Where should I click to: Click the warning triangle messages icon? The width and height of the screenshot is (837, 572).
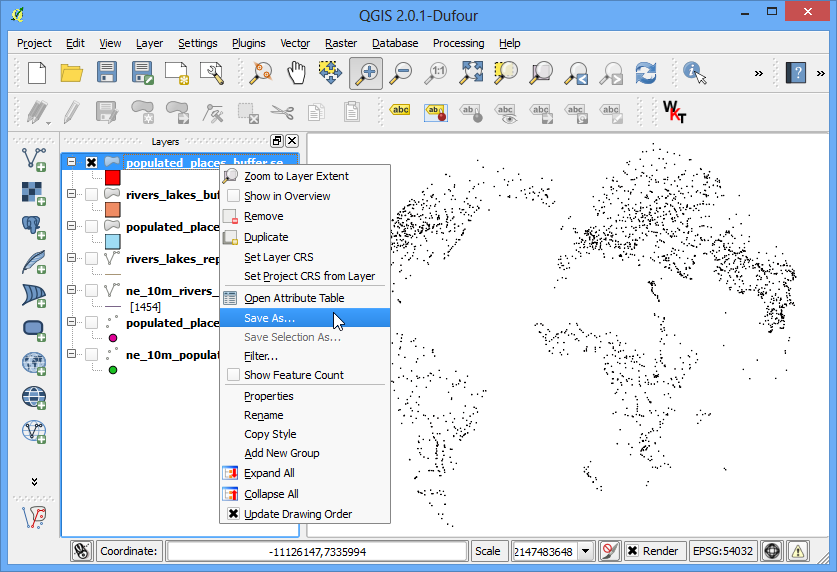(797, 551)
